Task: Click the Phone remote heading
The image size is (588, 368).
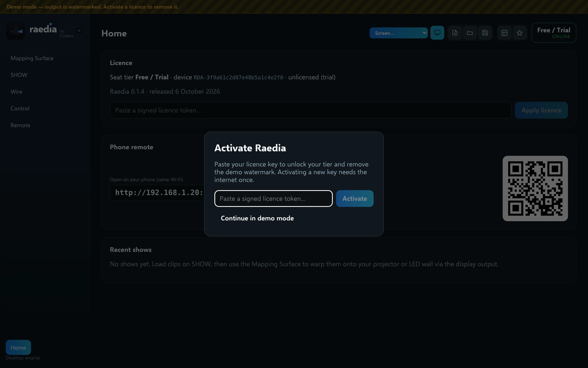Action: click(131, 147)
